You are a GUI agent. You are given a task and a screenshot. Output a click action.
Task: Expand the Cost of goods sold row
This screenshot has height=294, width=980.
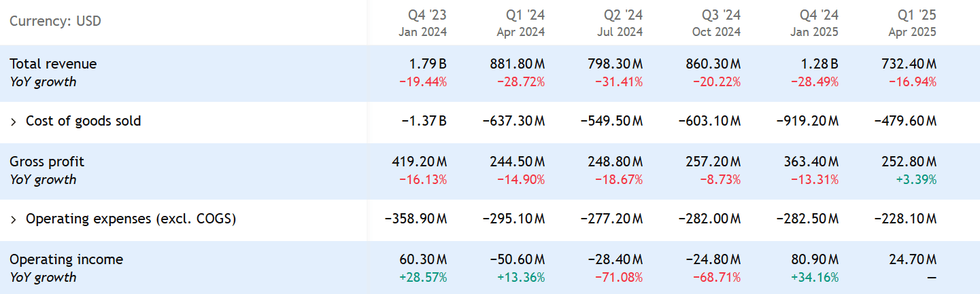(14, 122)
